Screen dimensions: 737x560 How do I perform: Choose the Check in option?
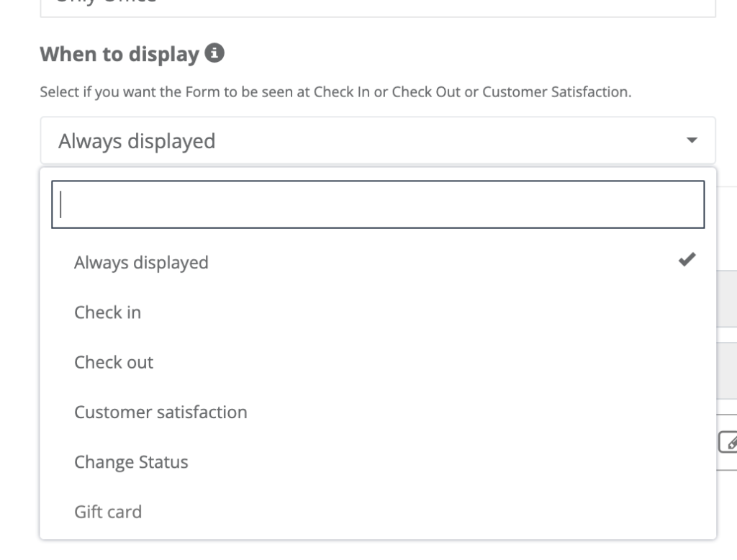(x=378, y=312)
